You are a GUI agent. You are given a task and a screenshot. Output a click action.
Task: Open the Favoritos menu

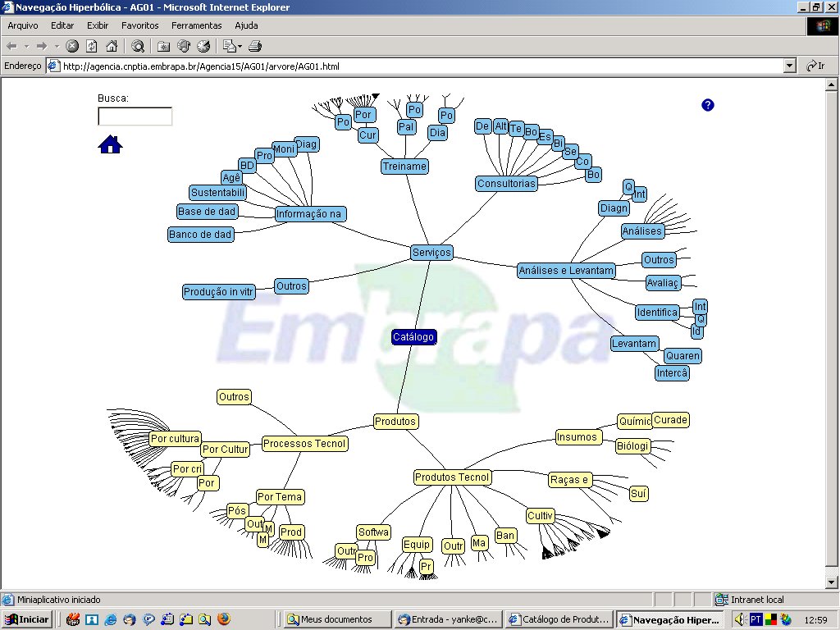click(x=139, y=25)
